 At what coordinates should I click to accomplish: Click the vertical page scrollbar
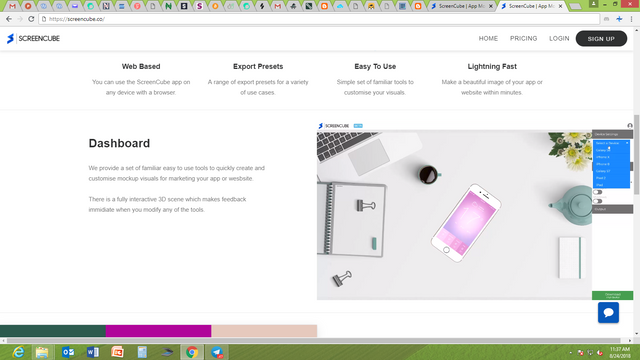pyautogui.click(x=636, y=155)
